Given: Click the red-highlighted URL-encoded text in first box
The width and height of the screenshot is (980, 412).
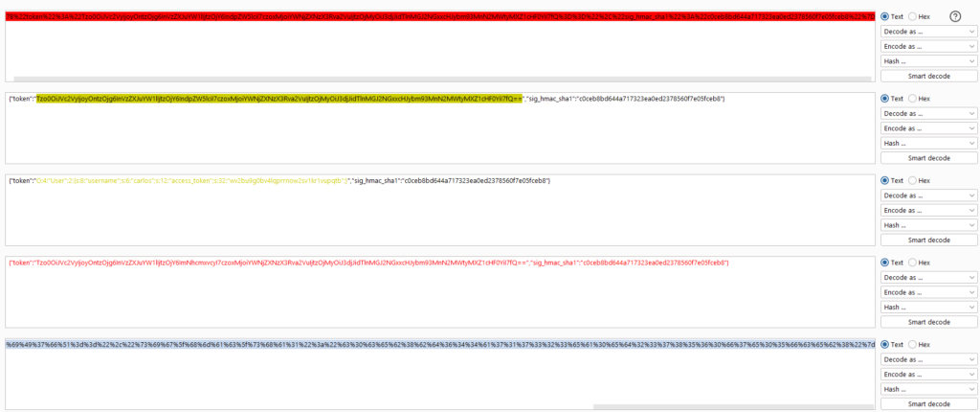Looking at the screenshot, I should tap(440, 17).
